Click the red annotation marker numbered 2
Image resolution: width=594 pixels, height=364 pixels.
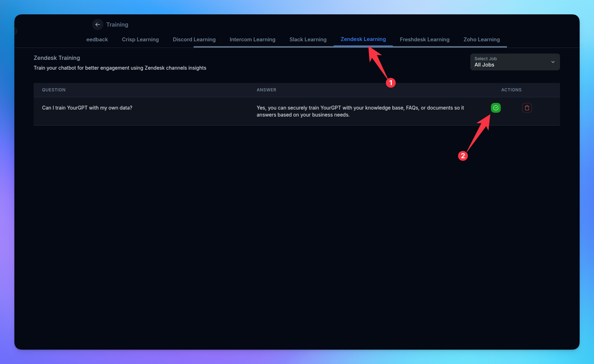tap(463, 156)
